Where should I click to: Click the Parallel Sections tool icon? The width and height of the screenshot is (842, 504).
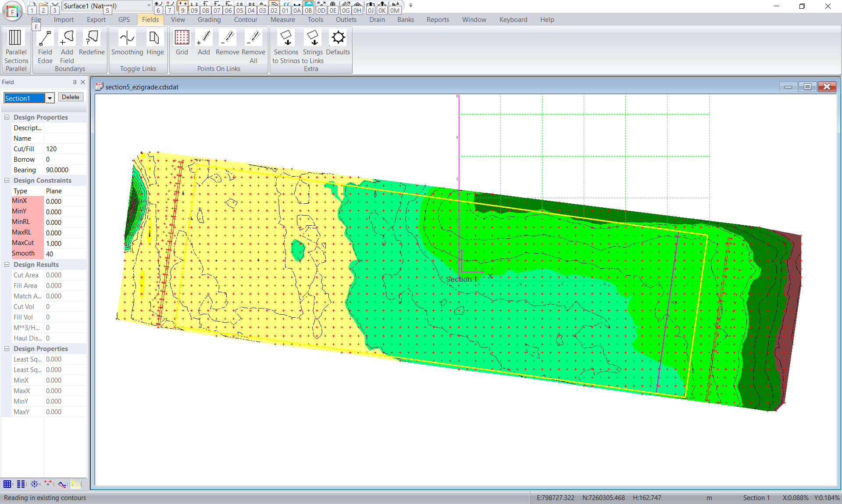16,38
